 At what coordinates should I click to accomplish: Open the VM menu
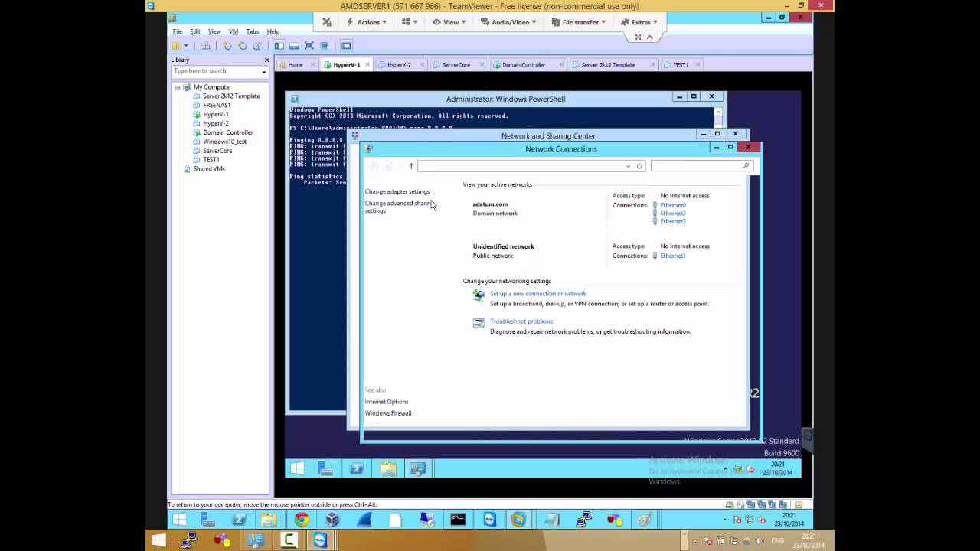(234, 31)
